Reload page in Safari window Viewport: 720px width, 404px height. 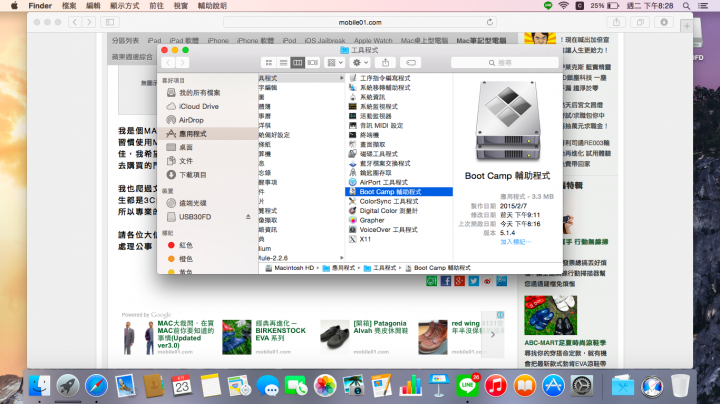point(489,22)
